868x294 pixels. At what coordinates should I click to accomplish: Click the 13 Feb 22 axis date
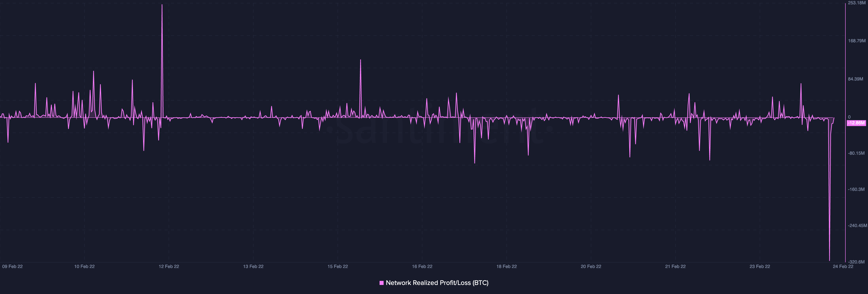click(253, 266)
